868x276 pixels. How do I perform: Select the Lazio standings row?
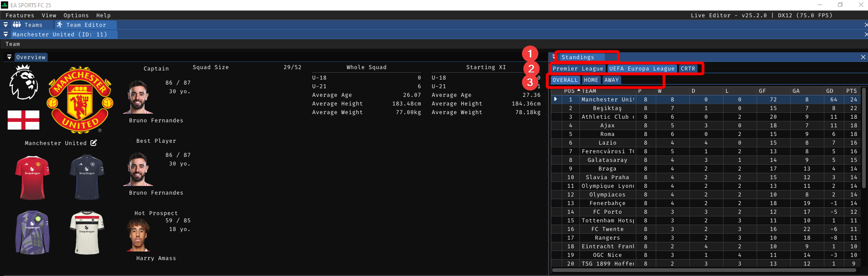(x=706, y=143)
